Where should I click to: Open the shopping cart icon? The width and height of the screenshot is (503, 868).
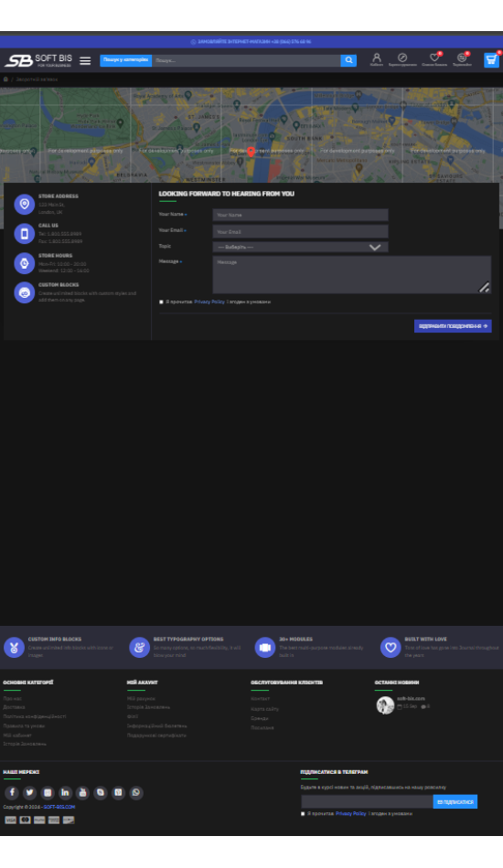[x=491, y=59]
